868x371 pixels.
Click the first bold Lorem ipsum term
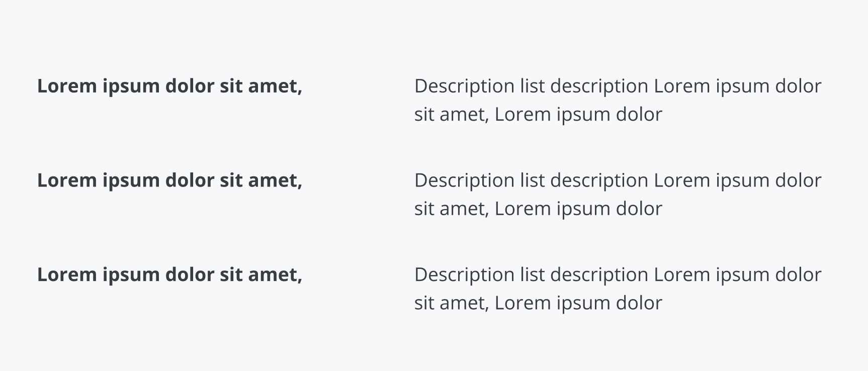click(x=169, y=86)
